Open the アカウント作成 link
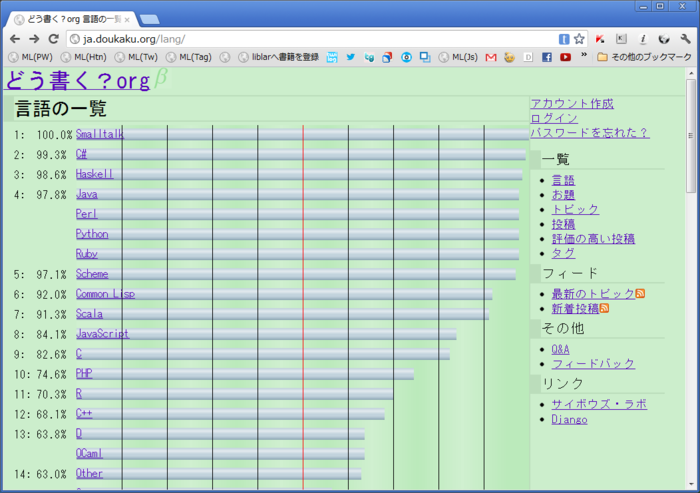This screenshot has width=700, height=493. tap(572, 104)
